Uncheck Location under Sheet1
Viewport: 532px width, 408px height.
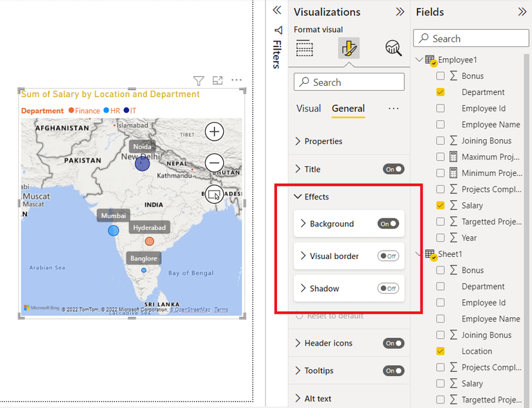pos(441,351)
